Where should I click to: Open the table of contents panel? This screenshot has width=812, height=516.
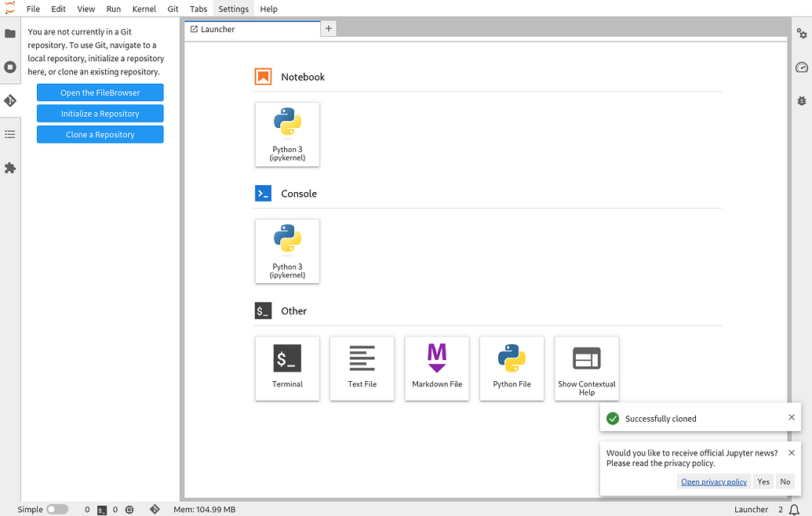click(x=10, y=134)
